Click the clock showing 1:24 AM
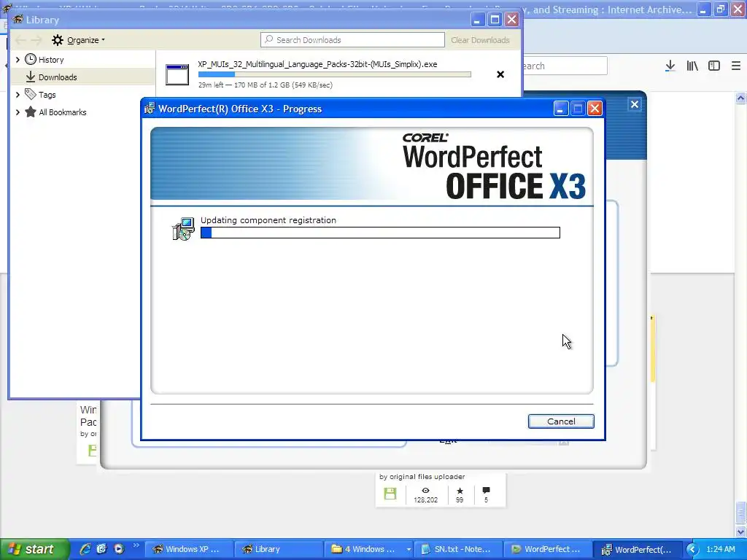 [721, 549]
